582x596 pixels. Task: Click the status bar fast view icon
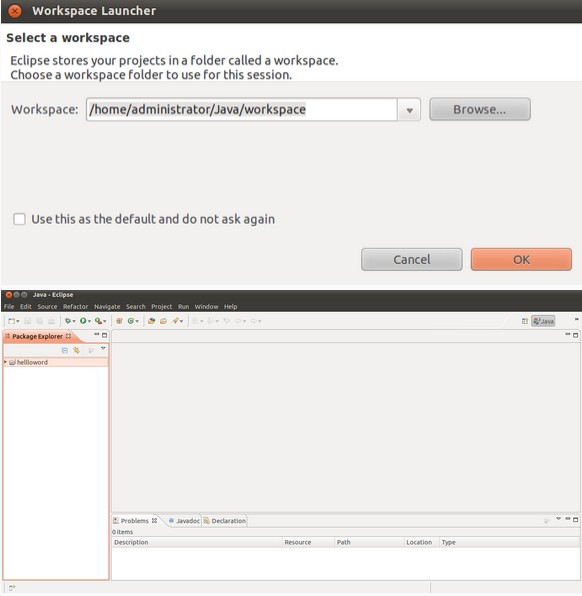[x=12, y=588]
